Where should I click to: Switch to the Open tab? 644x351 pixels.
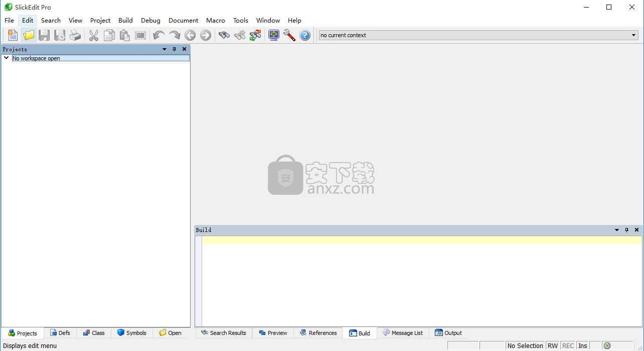coord(170,333)
